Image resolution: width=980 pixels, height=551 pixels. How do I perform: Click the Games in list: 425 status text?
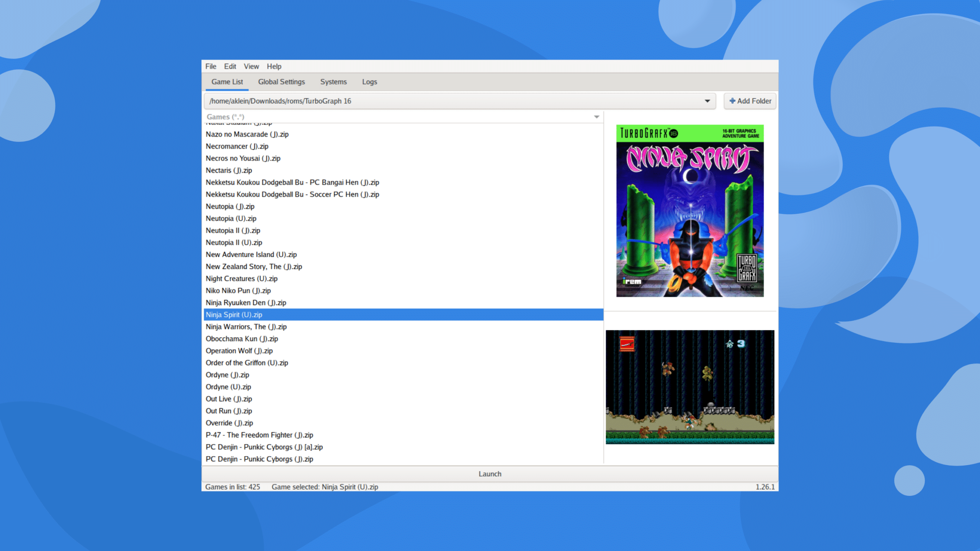point(232,487)
